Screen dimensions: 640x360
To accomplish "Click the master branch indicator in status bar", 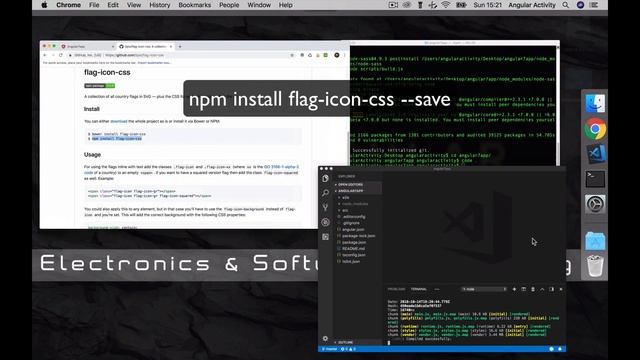I will [x=330, y=349].
